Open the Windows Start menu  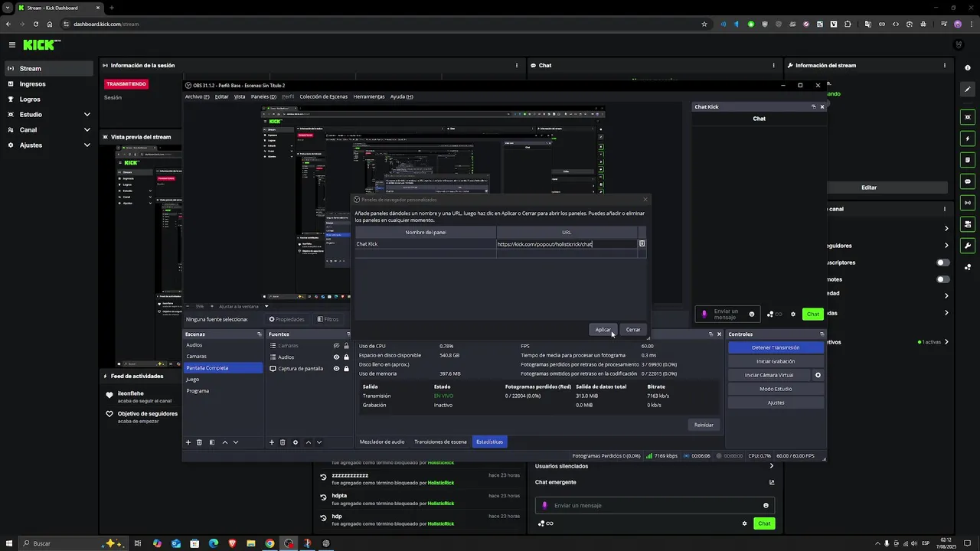click(8, 543)
